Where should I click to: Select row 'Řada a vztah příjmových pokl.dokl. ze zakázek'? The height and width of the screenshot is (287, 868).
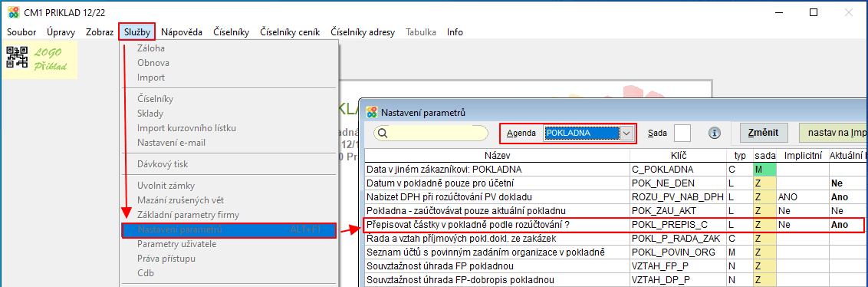[616, 238]
